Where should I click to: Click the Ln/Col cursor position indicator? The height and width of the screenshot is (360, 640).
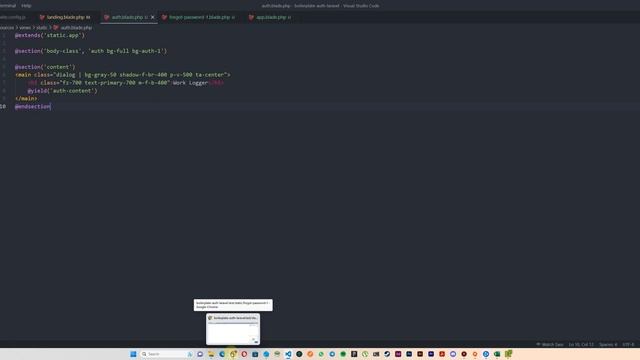[x=581, y=344]
